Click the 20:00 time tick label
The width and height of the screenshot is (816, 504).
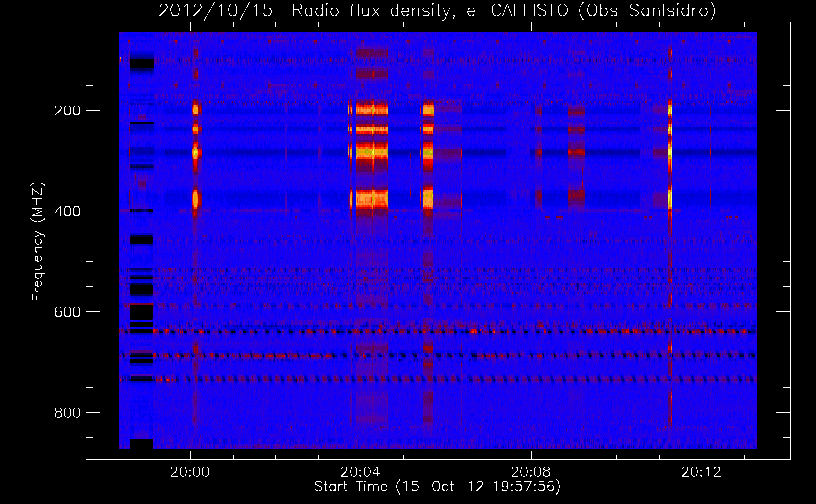click(190, 472)
